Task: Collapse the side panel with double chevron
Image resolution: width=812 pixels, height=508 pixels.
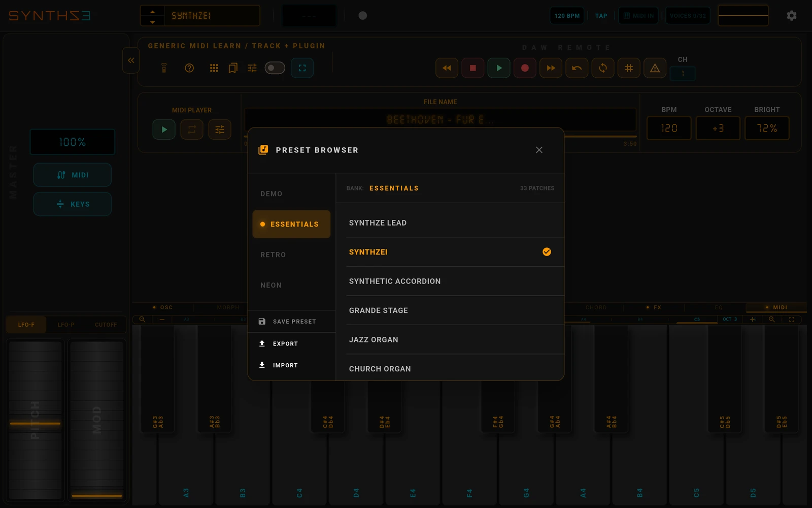Action: click(131, 60)
